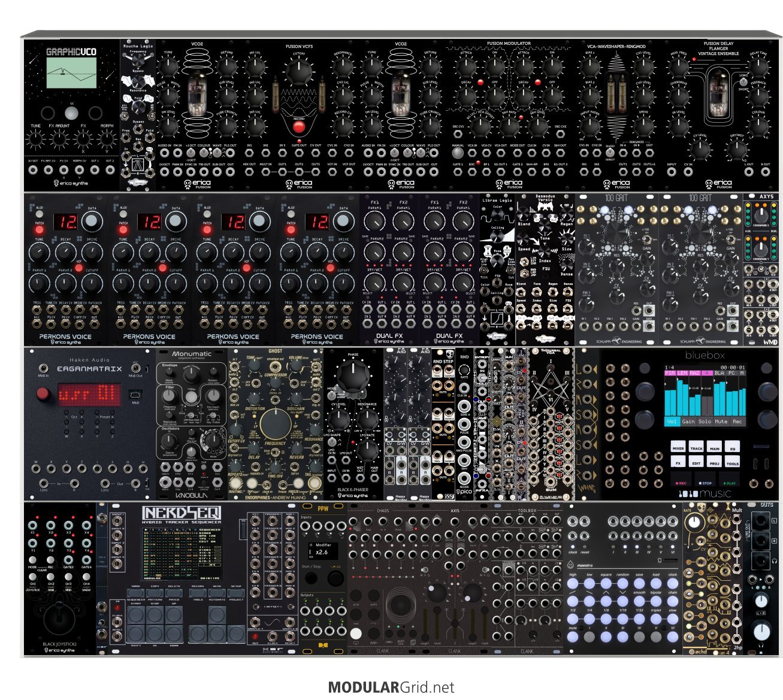
Task: Tap the EDIT button on bluebox
Action: (696, 461)
